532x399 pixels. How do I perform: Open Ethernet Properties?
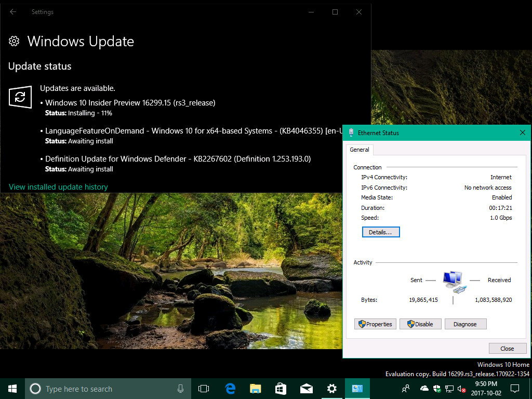(375, 324)
